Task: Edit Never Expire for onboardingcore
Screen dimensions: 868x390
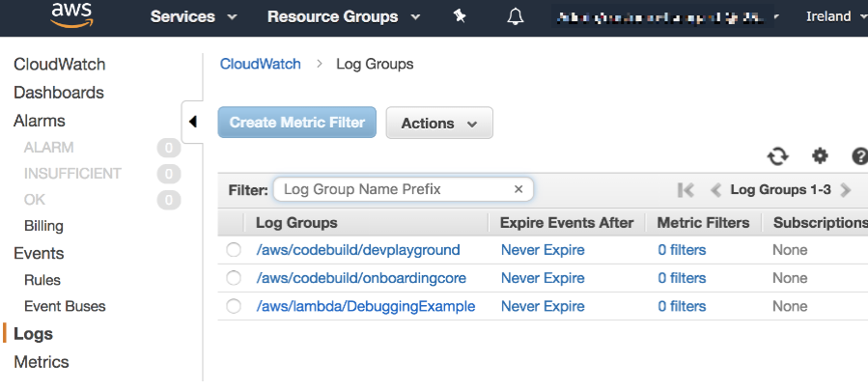Action: (x=543, y=278)
